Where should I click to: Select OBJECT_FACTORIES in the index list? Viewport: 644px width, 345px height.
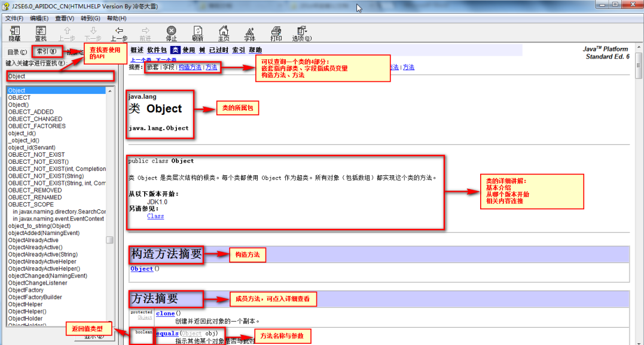[36, 126]
